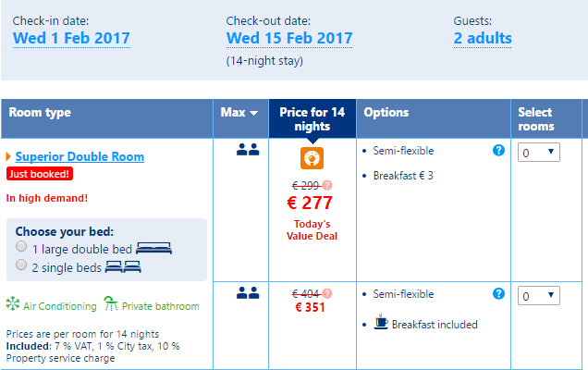
Task: Open the first Select rooms dropdown
Action: [x=538, y=153]
